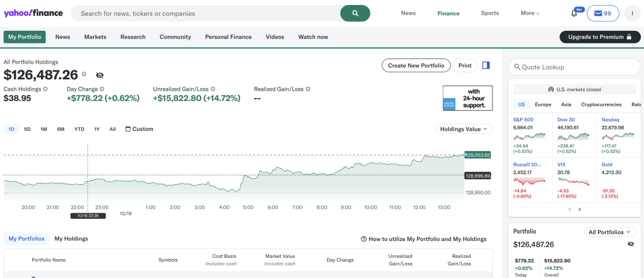Hide the All Portfolio Holdings value
This screenshot has height=278, width=644.
pos(99,75)
